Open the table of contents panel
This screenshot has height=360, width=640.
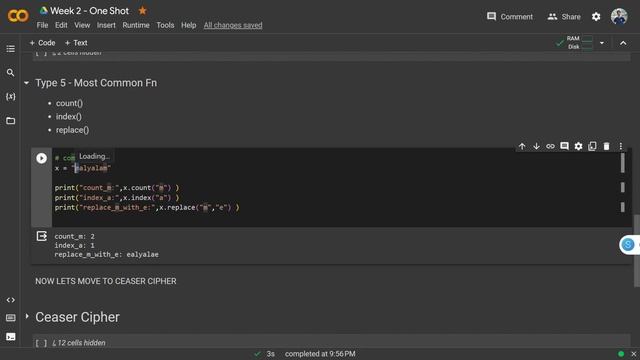[x=11, y=49]
